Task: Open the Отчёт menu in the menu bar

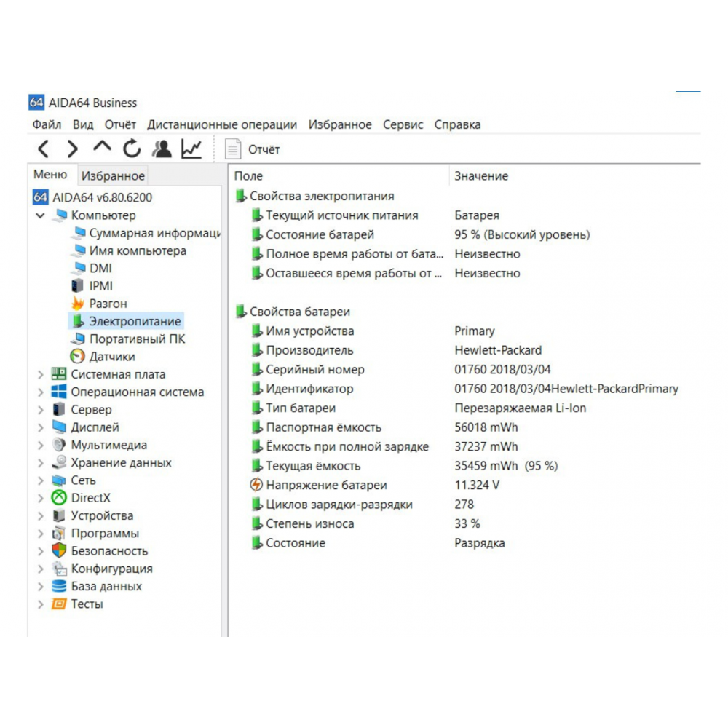Action: click(120, 124)
